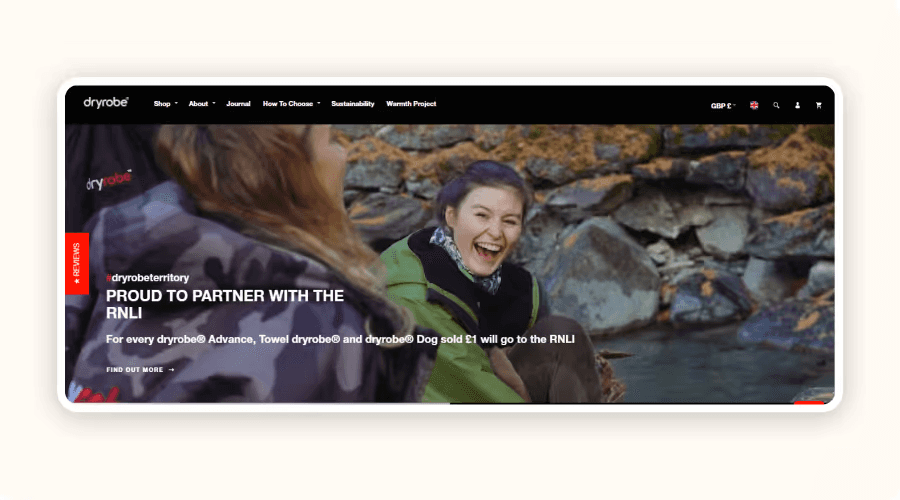Click the Proud To Partner headline

225,304
